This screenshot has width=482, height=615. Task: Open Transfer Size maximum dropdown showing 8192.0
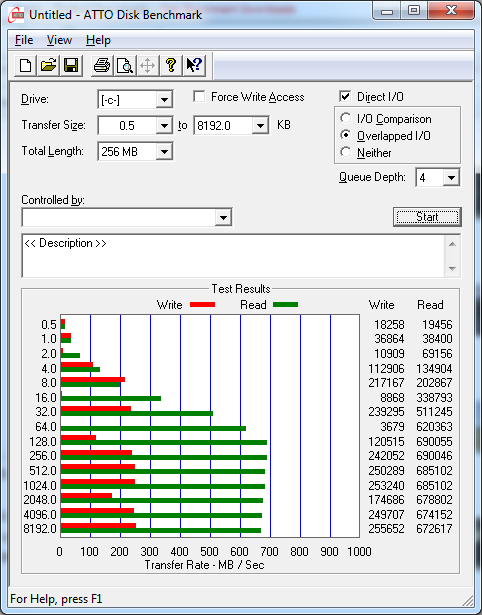tap(260, 126)
